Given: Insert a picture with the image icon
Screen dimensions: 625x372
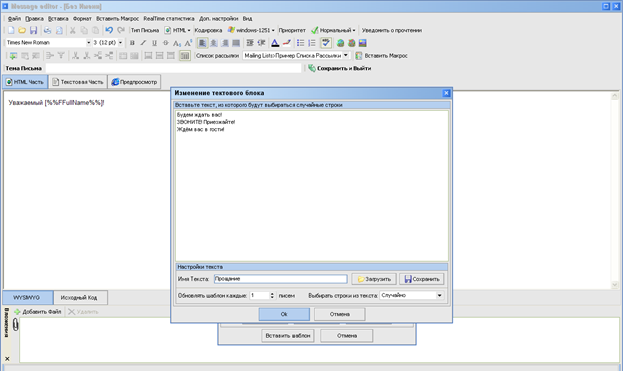Looking at the screenshot, I should (363, 43).
